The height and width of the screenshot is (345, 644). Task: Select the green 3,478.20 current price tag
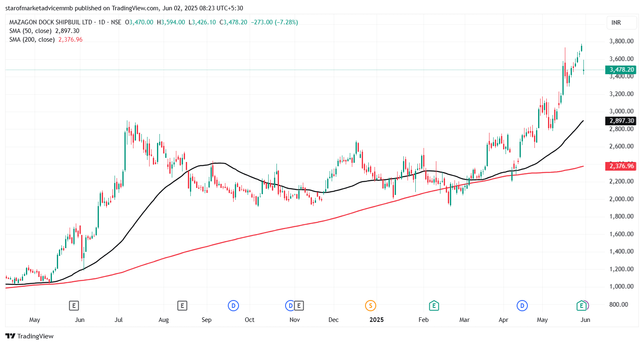point(621,70)
